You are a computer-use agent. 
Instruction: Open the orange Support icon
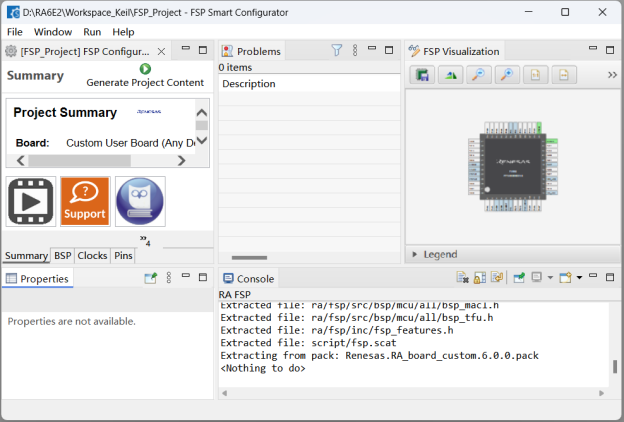(85, 201)
